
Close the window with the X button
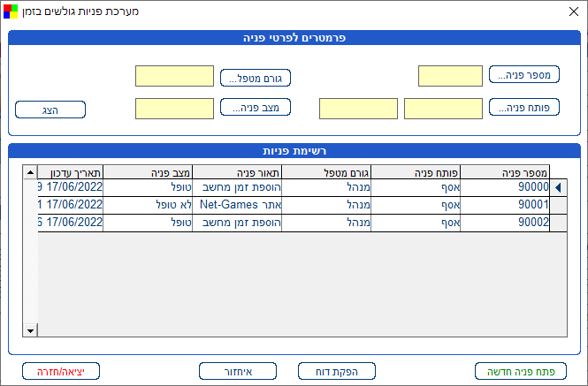point(570,12)
